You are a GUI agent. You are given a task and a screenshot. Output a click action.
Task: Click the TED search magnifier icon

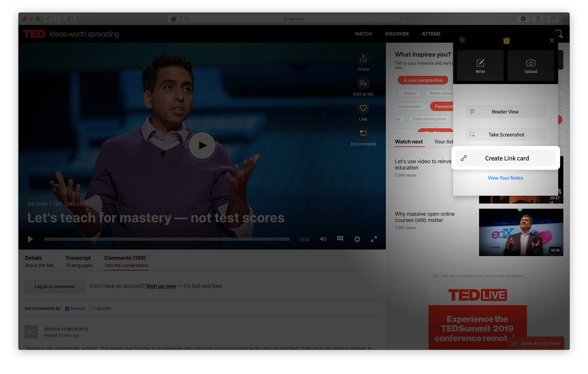[559, 34]
